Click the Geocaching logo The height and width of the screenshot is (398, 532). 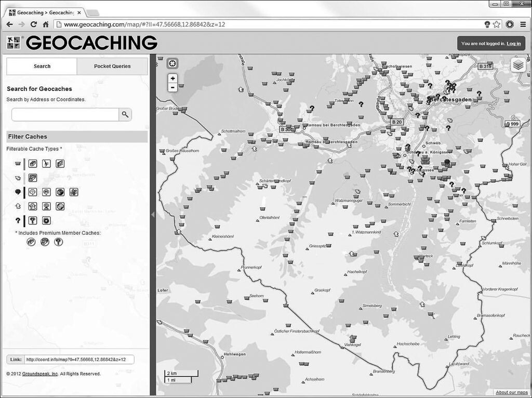(82, 43)
